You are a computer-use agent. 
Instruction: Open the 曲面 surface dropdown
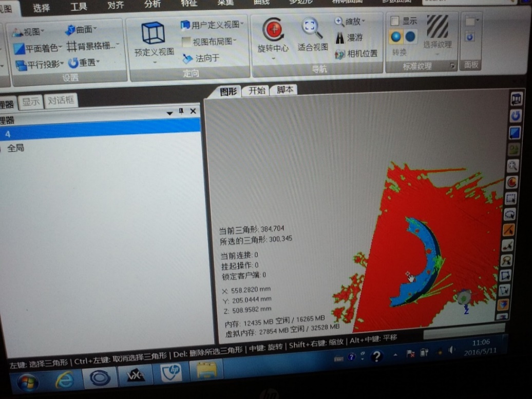coord(81,30)
